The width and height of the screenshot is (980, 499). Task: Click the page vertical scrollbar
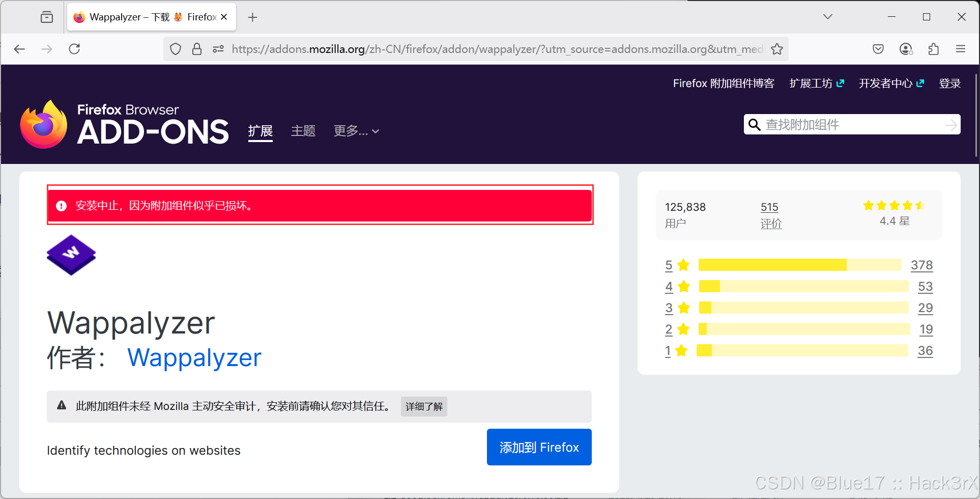point(976,116)
